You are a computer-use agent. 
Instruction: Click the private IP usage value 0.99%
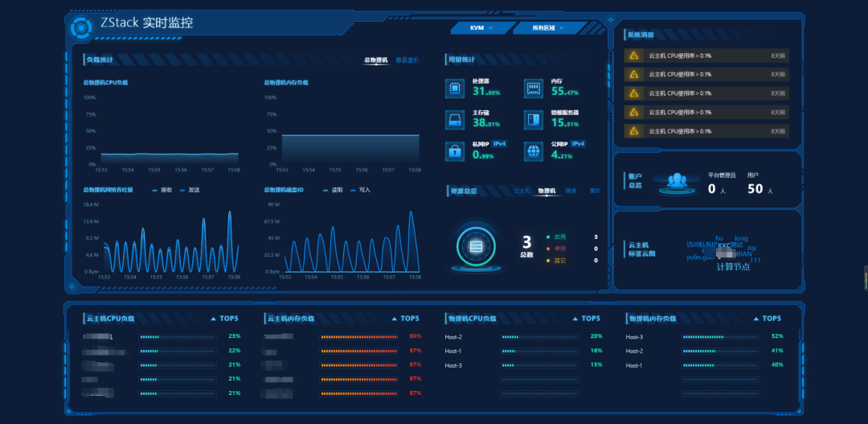pos(483,156)
